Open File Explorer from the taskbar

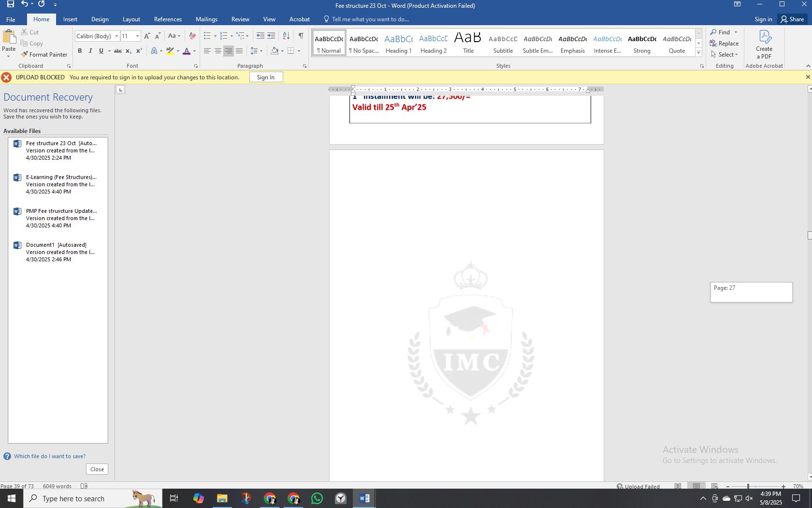[x=222, y=498]
